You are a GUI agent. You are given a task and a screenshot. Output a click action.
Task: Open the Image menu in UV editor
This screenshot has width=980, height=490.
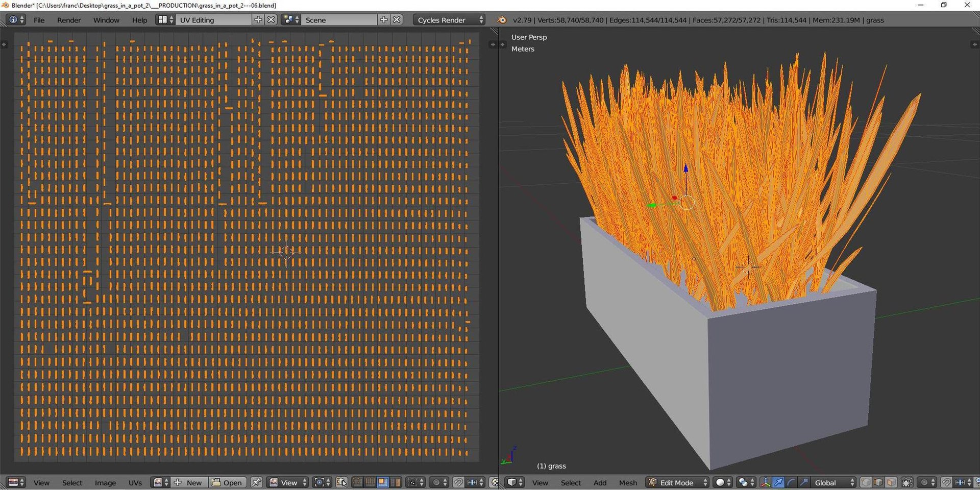[x=105, y=482]
